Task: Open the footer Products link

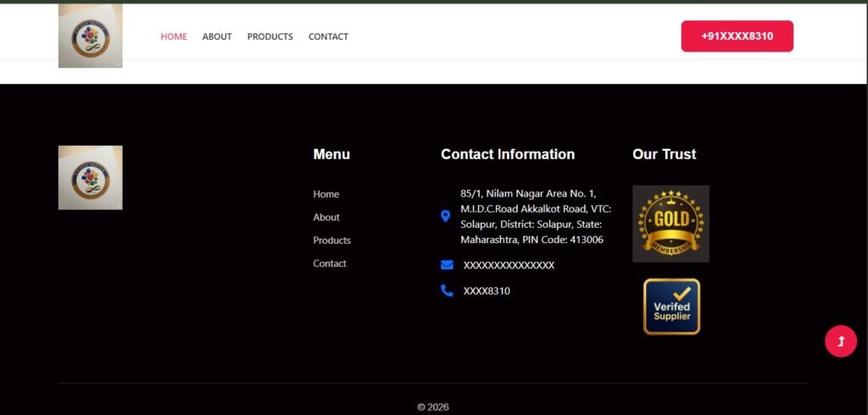Action: coord(331,241)
